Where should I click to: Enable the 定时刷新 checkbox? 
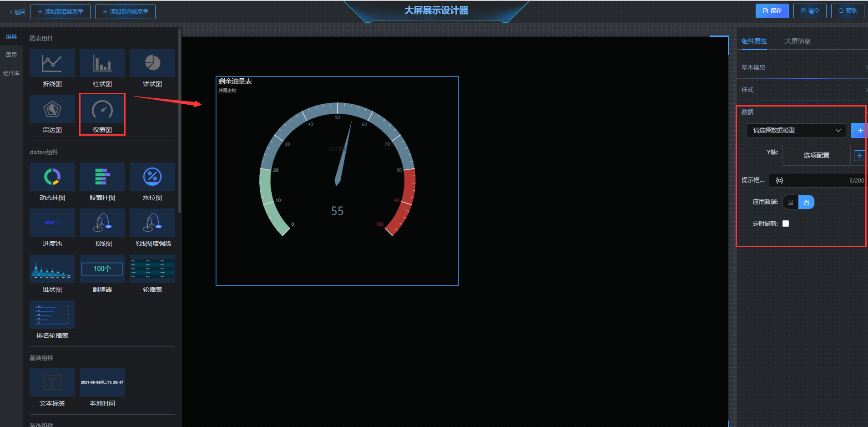point(786,224)
